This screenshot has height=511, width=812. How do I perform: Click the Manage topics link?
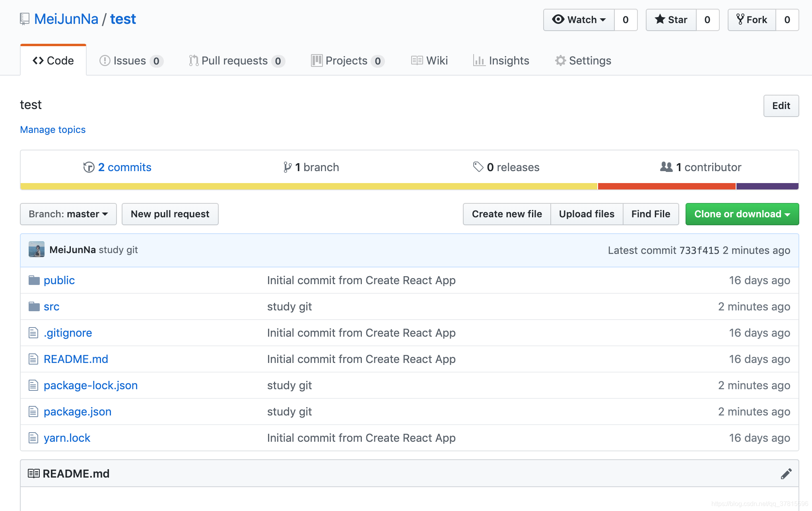[53, 130]
